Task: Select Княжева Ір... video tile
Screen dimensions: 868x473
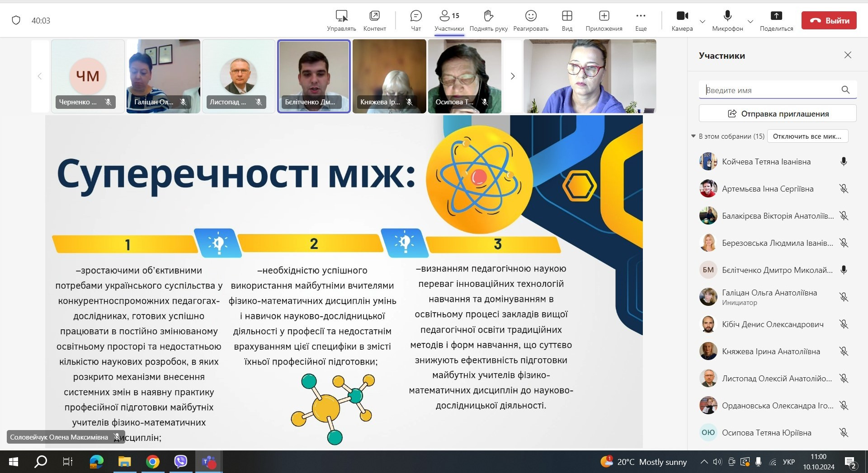Action: click(389, 76)
